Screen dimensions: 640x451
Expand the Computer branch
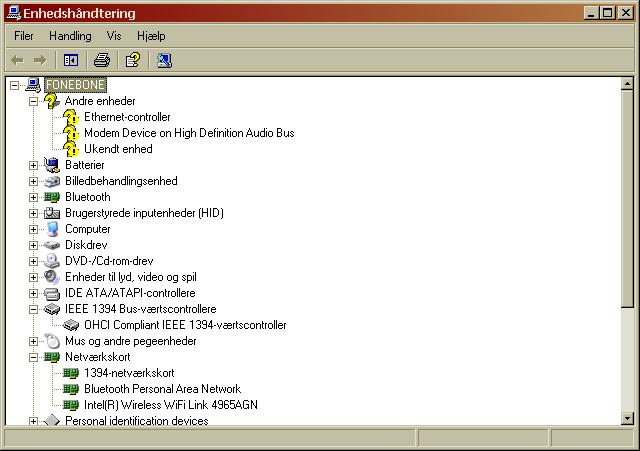(33, 229)
